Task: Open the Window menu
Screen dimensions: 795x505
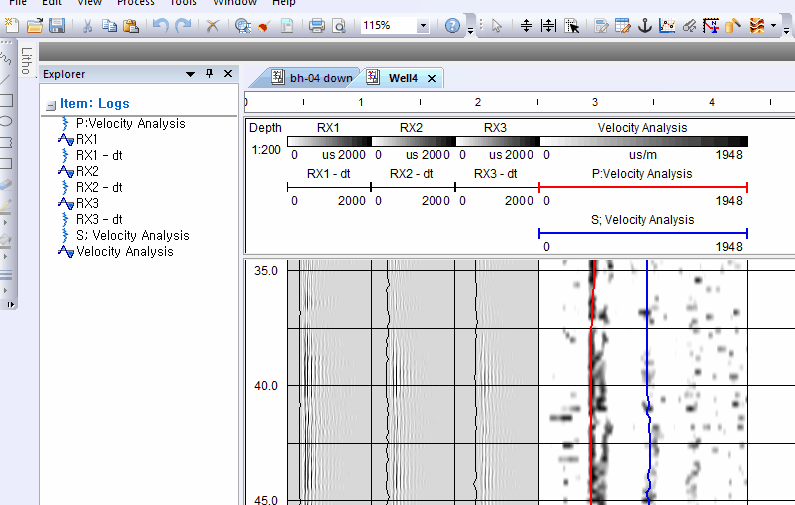Action: pyautogui.click(x=235, y=3)
